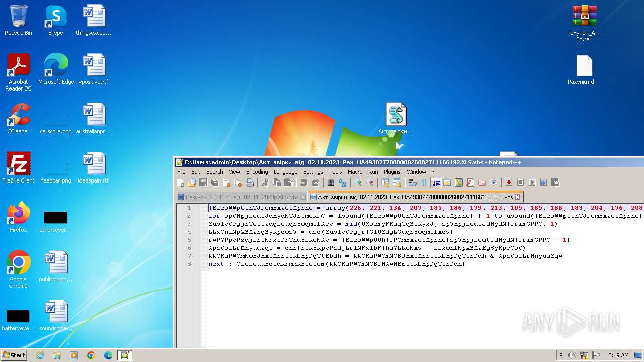Click line 1 in editor text
Image resolution: width=644 pixels, height=362 pixels.
tap(426, 208)
